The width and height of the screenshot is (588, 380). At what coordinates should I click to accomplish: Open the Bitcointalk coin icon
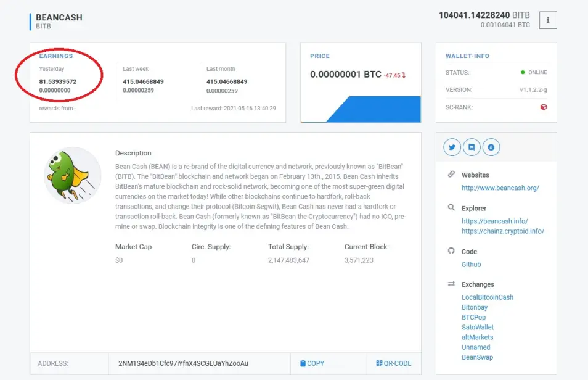491,147
